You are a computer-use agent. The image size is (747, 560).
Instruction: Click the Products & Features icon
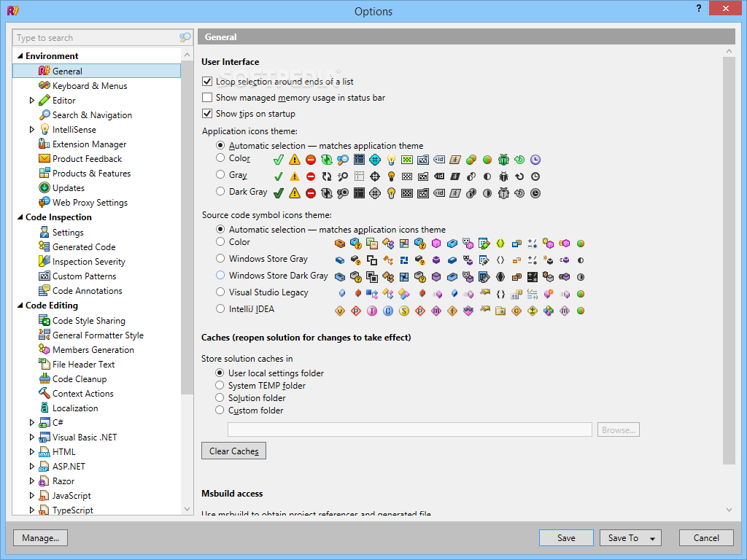[44, 174]
